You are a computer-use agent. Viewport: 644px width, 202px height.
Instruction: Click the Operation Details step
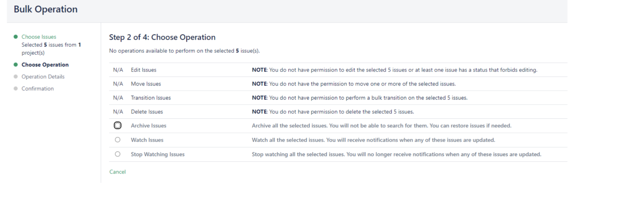tap(43, 77)
